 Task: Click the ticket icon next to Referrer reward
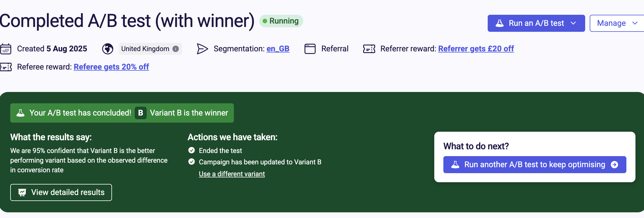coord(369,49)
